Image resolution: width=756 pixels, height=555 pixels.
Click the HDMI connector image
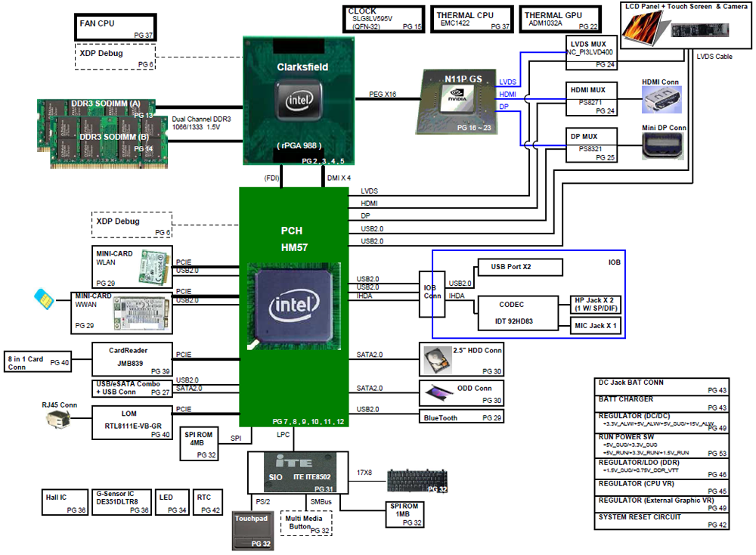pos(661,100)
